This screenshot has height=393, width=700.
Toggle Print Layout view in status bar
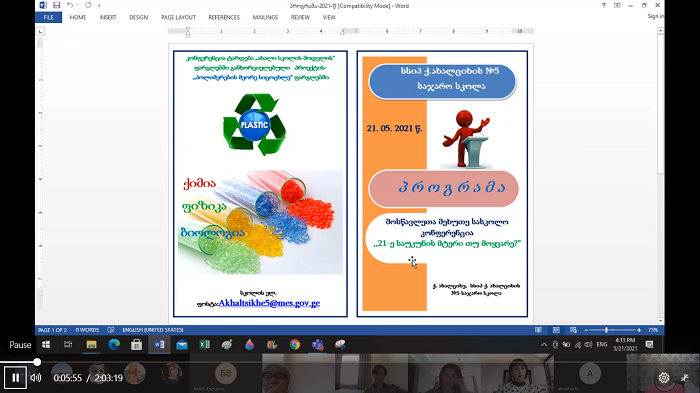click(556, 330)
